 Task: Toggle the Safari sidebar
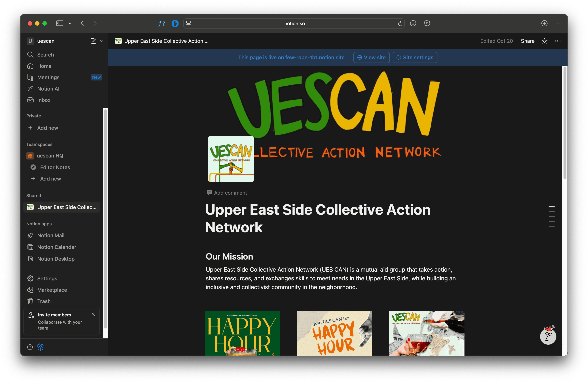click(60, 23)
